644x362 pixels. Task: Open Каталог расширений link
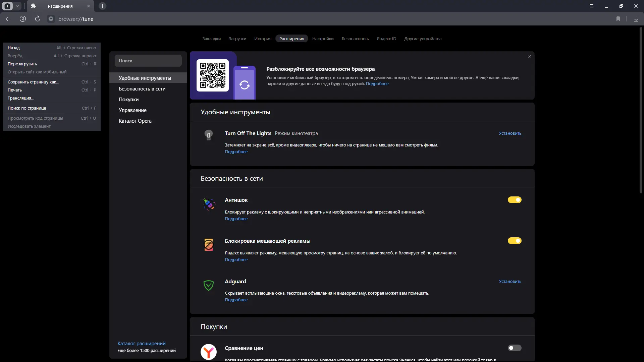tap(142, 344)
